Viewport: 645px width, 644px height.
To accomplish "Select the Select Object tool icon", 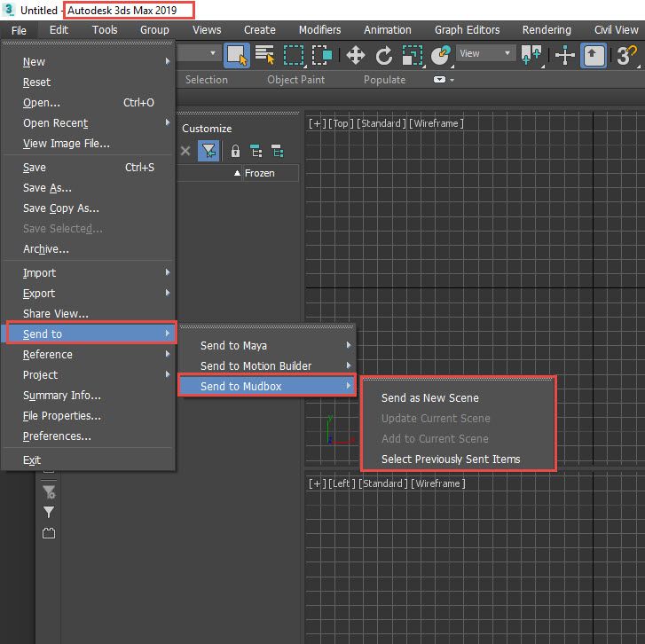I will (x=237, y=55).
